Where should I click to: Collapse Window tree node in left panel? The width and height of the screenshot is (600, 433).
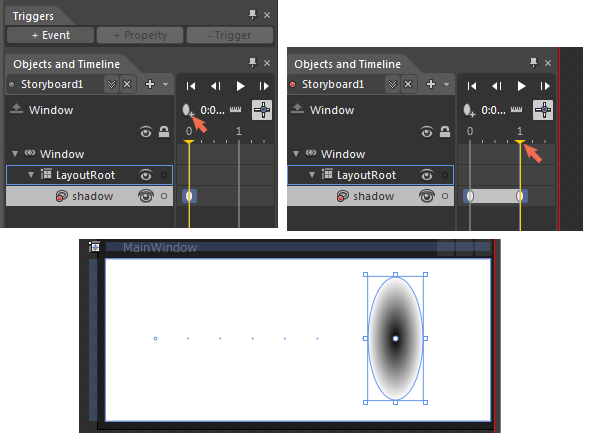click(x=15, y=154)
